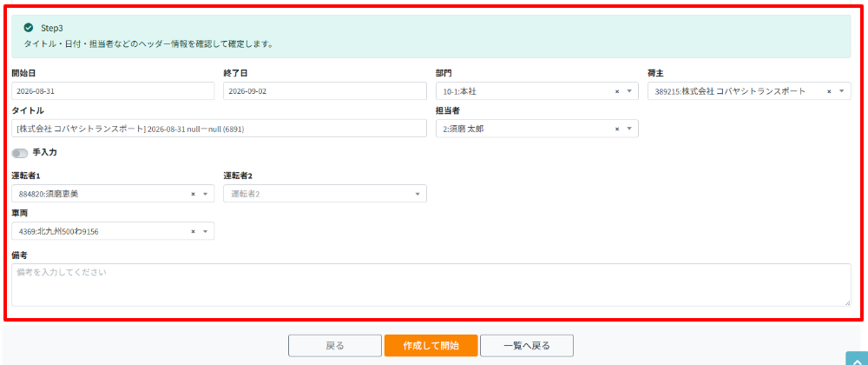868x365 pixels.
Task: Click the 備考 text area
Action: (x=431, y=285)
